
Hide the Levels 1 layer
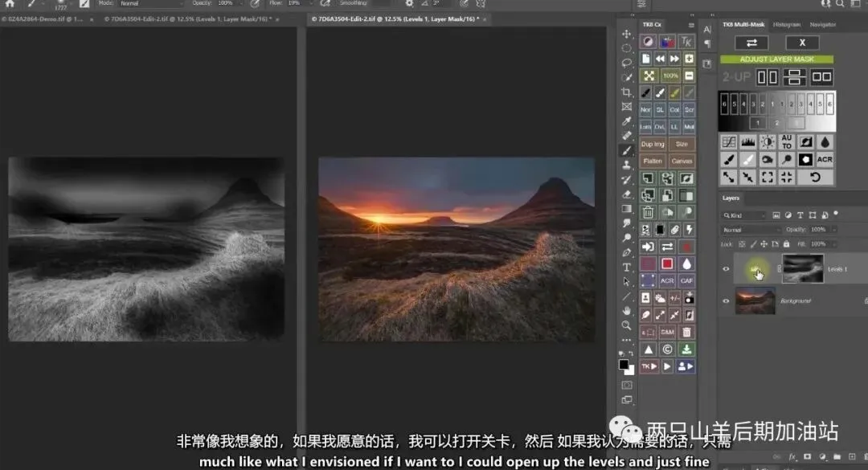click(726, 269)
